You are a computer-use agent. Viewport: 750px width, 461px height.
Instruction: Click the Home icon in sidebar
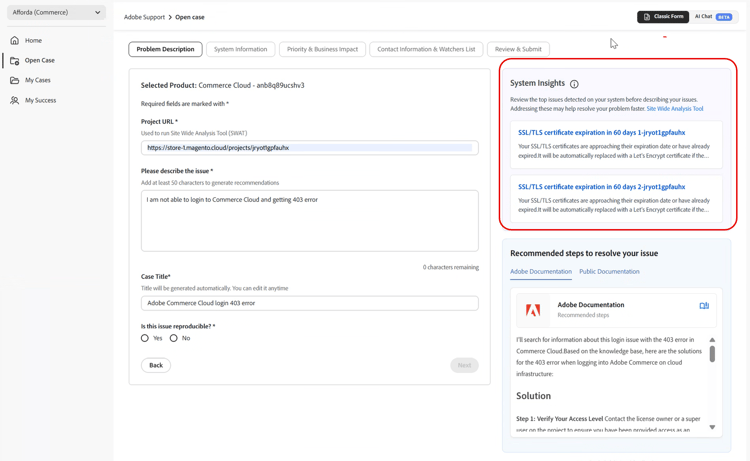[x=15, y=40]
